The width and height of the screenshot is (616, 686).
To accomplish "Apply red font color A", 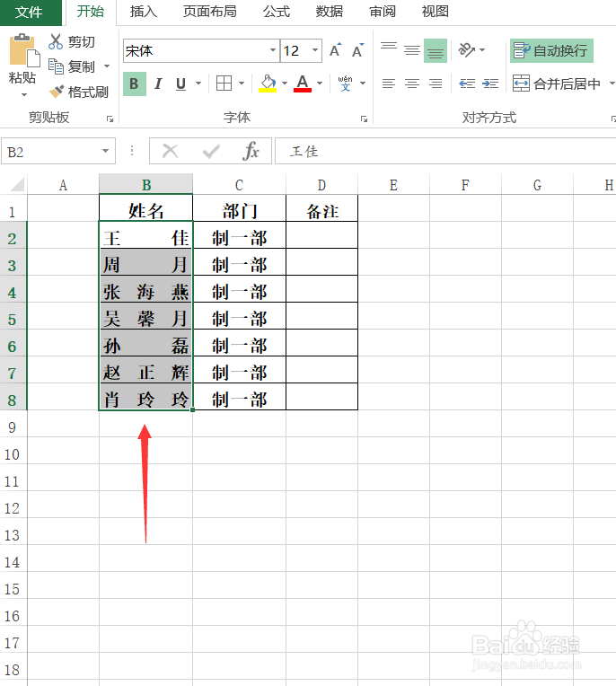I will pos(303,84).
